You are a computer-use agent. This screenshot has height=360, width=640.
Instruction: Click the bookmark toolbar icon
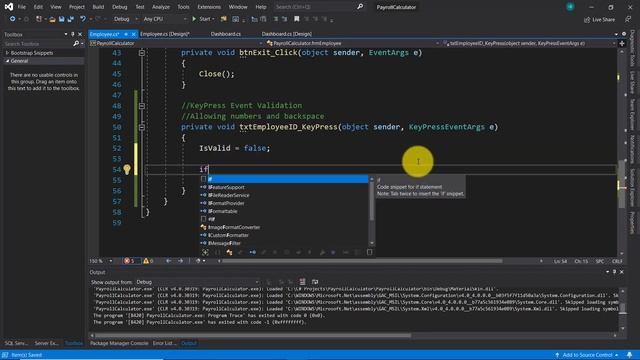297,19
